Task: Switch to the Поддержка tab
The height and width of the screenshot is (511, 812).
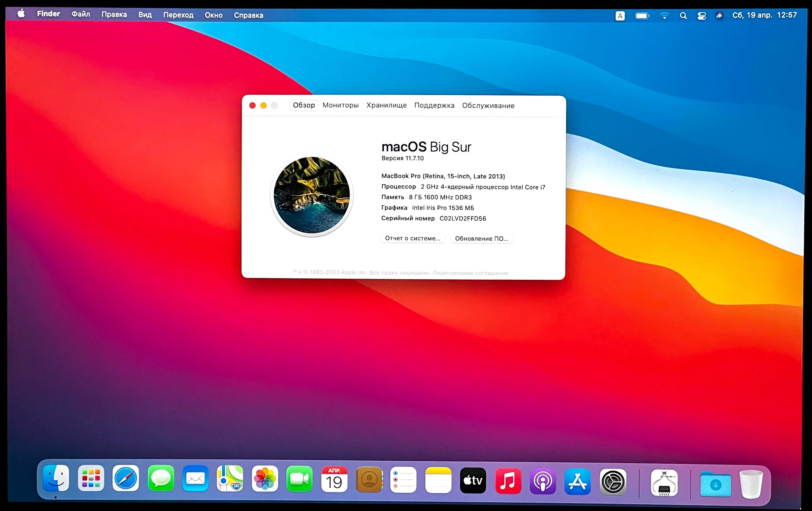Action: tap(434, 106)
